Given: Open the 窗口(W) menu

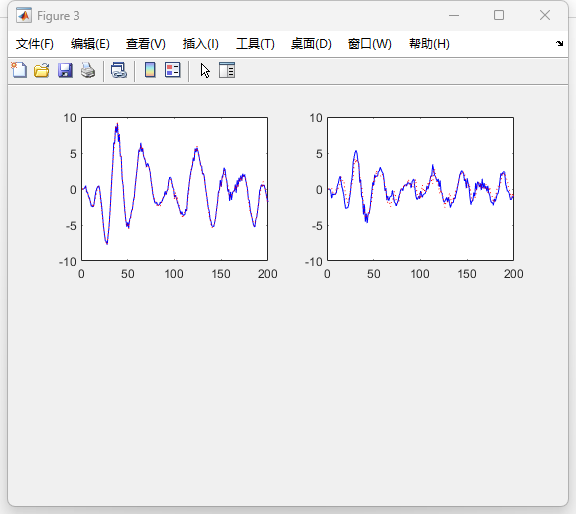Looking at the screenshot, I should tap(370, 44).
